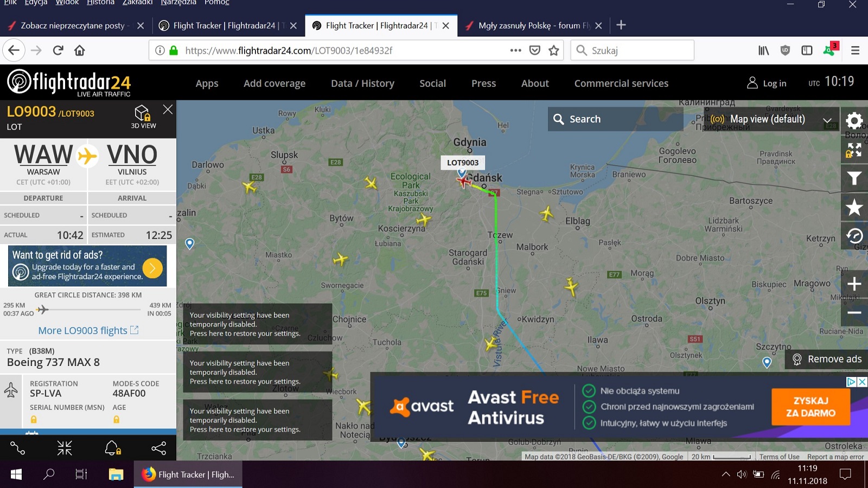Open Firefox library icon
868x488 pixels.
[763, 50]
